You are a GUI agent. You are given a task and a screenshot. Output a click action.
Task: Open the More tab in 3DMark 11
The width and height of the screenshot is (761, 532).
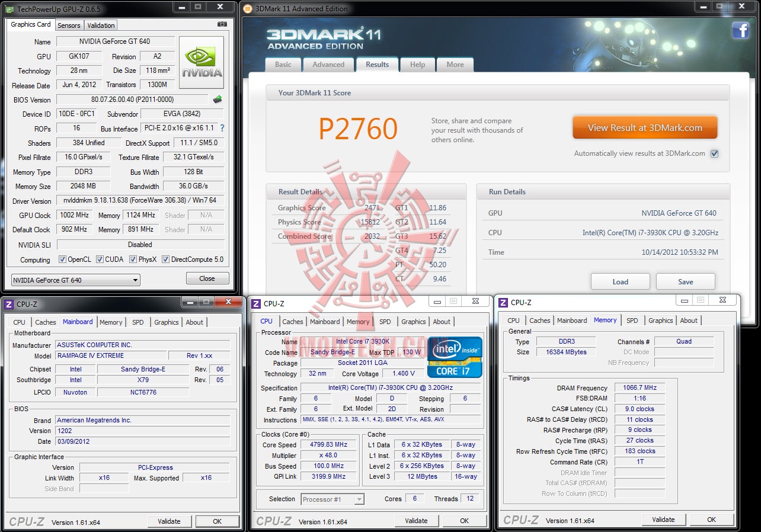(x=455, y=65)
